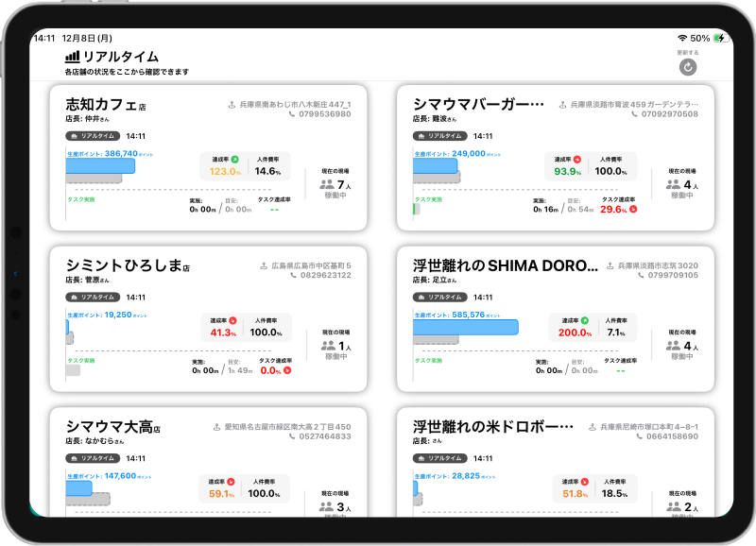756x546 pixels.
Task: Click the bar chart icon beside リアルタイム heading
Action: click(72, 57)
